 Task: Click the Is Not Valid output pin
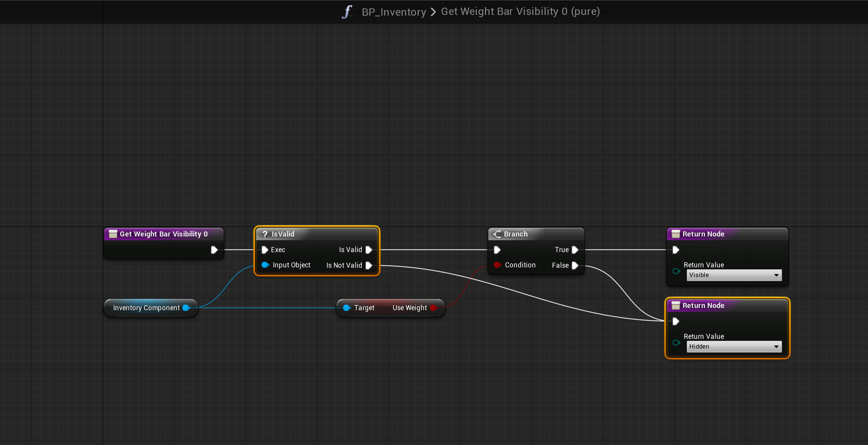coord(369,266)
